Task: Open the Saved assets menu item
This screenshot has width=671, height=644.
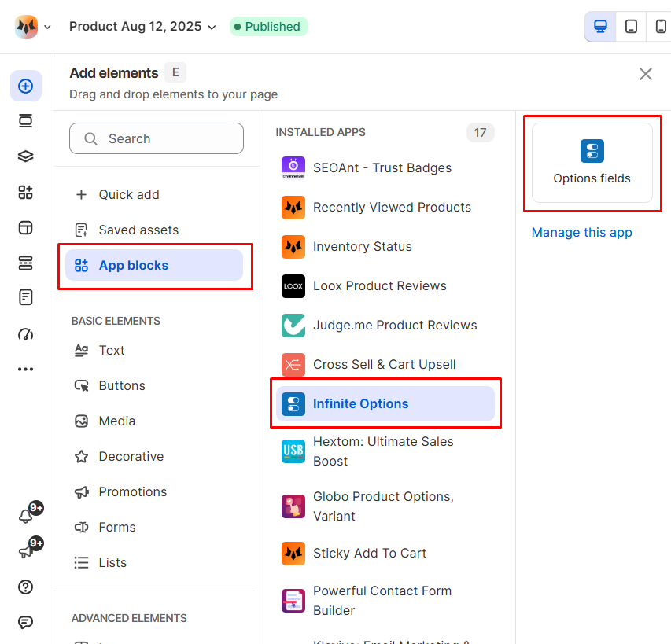Action: tap(138, 230)
